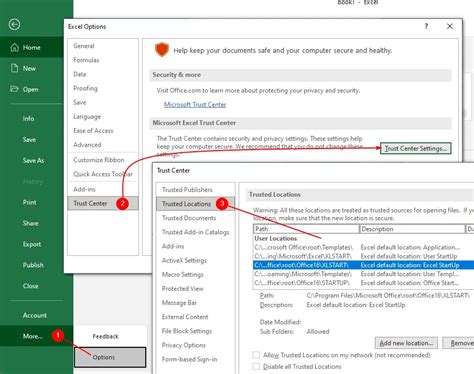Viewport: 474px width, 374px height.
Task: Select File Block Settings in Trust Center
Action: pos(187,331)
